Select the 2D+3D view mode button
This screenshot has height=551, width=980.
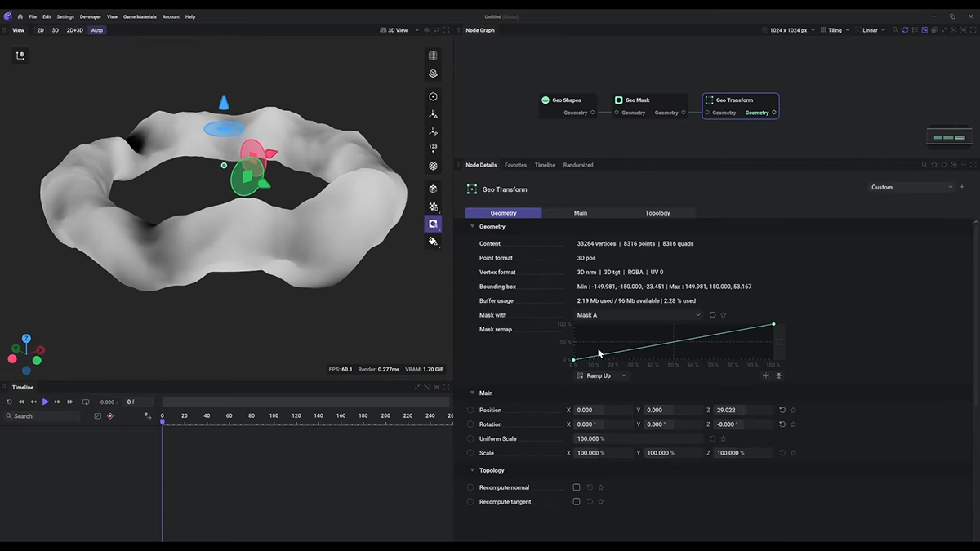74,30
